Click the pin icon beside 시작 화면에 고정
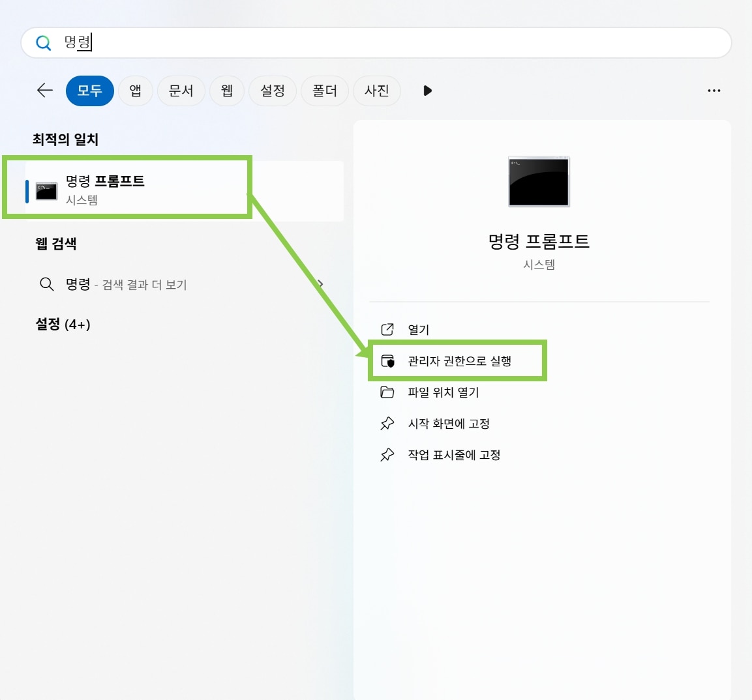 tap(387, 424)
